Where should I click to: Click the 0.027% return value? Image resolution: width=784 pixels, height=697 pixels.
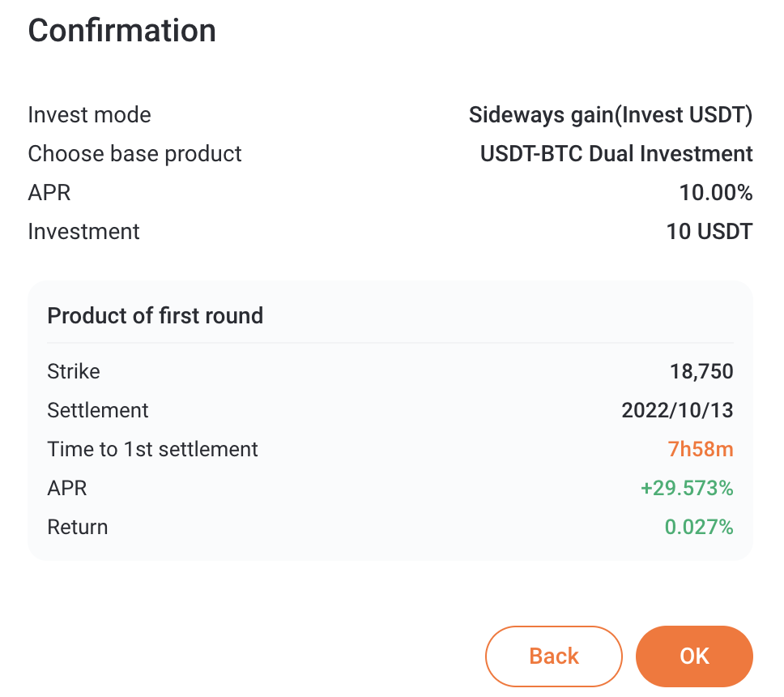(x=698, y=527)
